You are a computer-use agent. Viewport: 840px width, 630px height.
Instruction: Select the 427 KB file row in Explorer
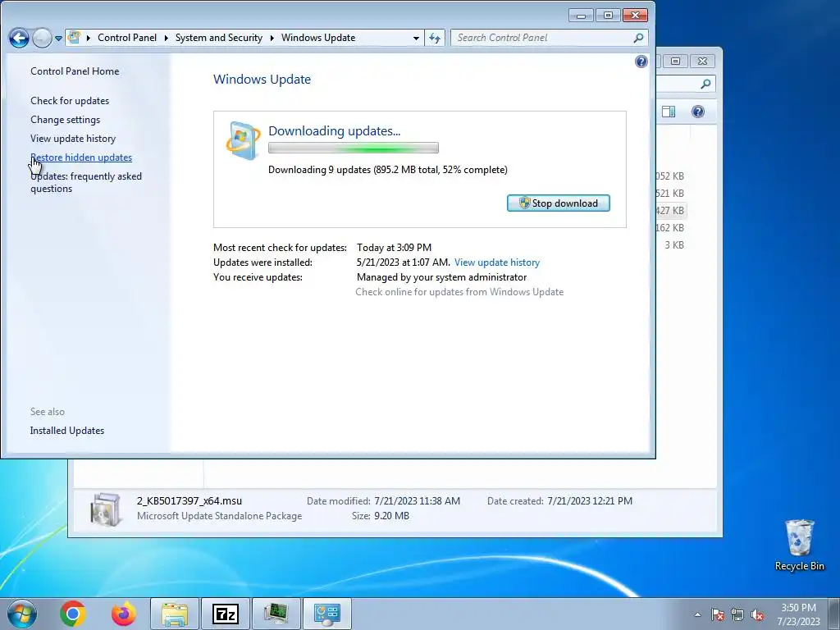pyautogui.click(x=670, y=211)
